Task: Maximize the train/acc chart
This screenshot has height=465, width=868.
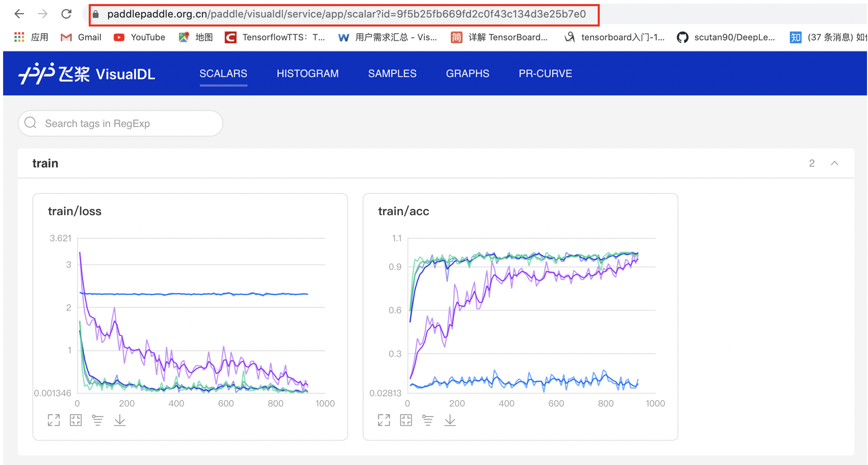Action: click(x=384, y=420)
